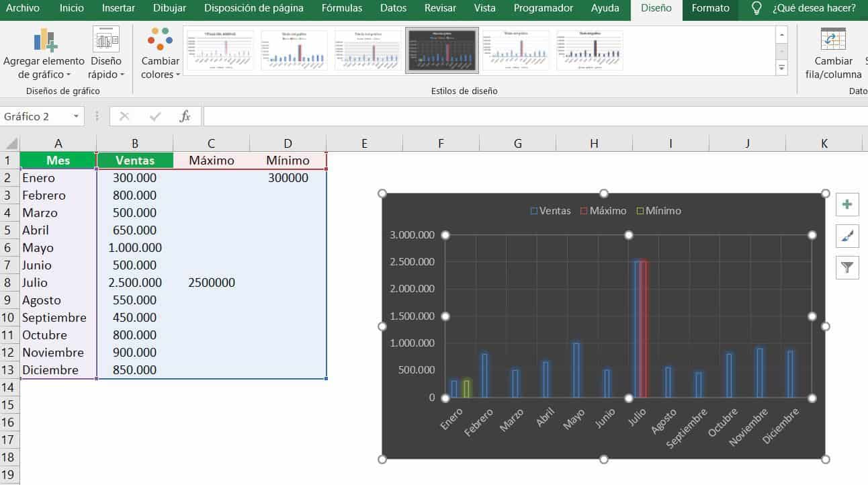Select cell with value 2.500.000

(x=135, y=283)
